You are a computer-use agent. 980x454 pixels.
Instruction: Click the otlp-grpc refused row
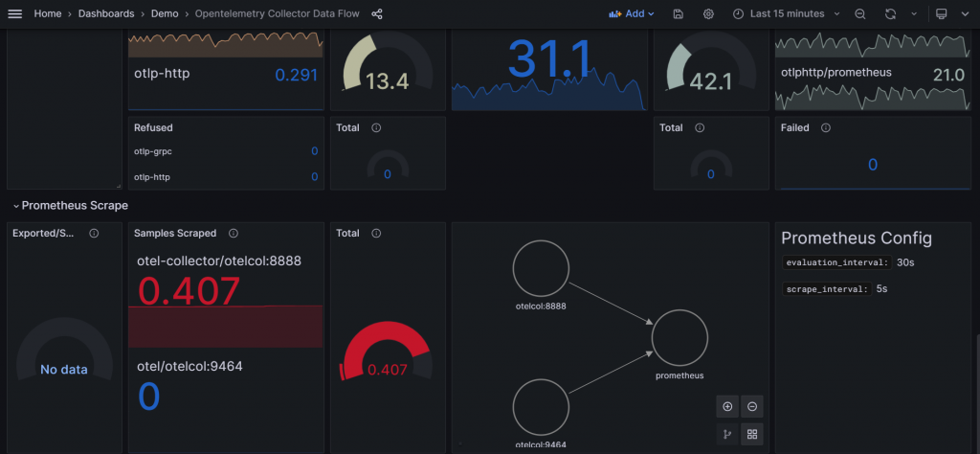tap(226, 150)
